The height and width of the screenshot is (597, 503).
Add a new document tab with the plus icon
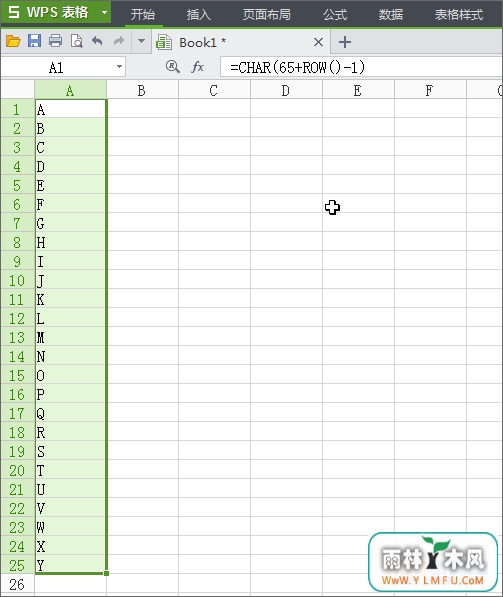(x=345, y=42)
